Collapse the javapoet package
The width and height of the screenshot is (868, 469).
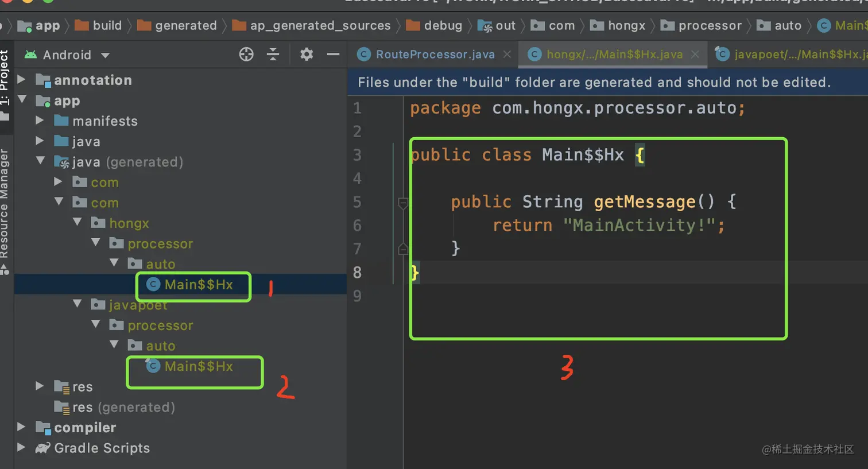point(77,304)
